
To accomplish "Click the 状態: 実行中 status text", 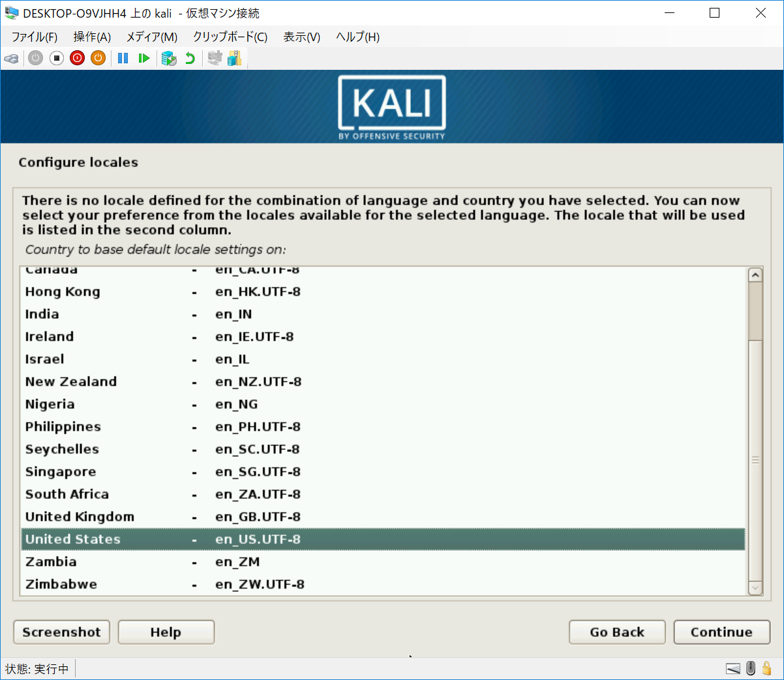I will tap(37, 669).
